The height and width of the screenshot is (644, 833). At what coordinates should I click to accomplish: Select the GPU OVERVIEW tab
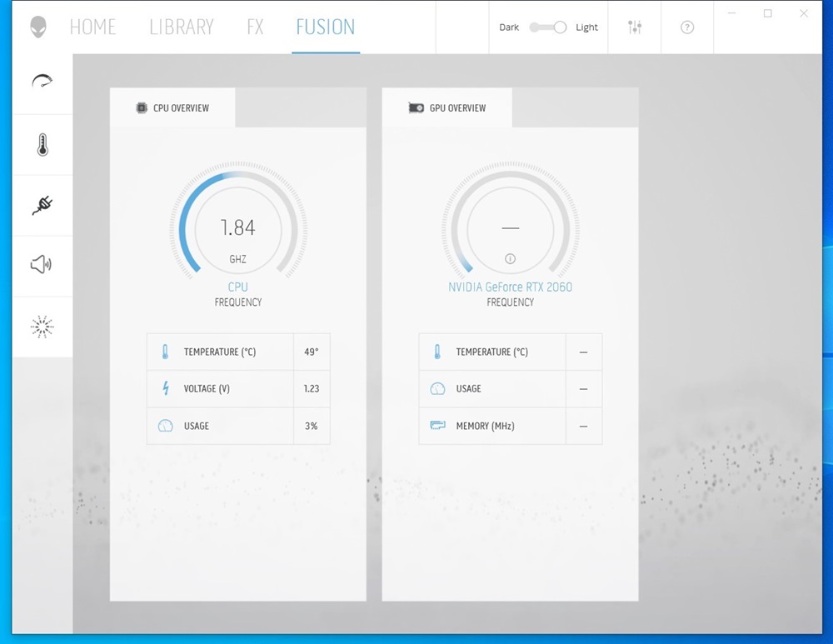(447, 107)
